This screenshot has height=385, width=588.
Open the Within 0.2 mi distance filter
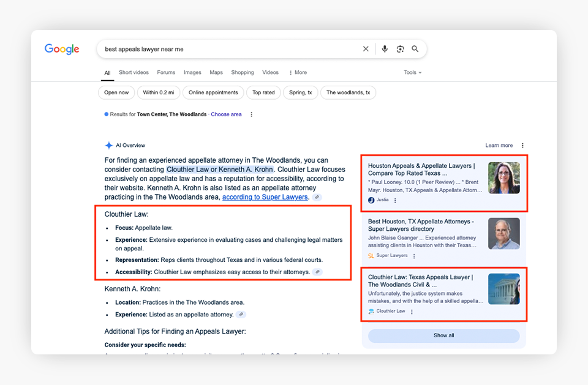tap(159, 92)
